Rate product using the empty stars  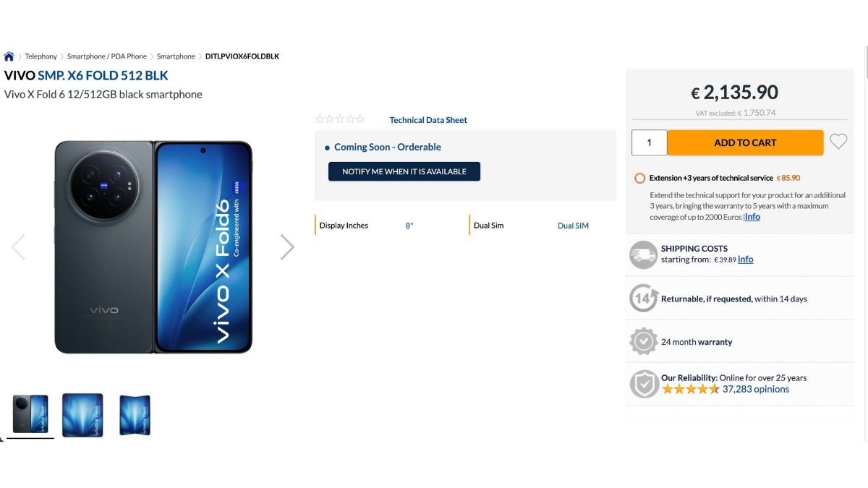pyautogui.click(x=340, y=119)
